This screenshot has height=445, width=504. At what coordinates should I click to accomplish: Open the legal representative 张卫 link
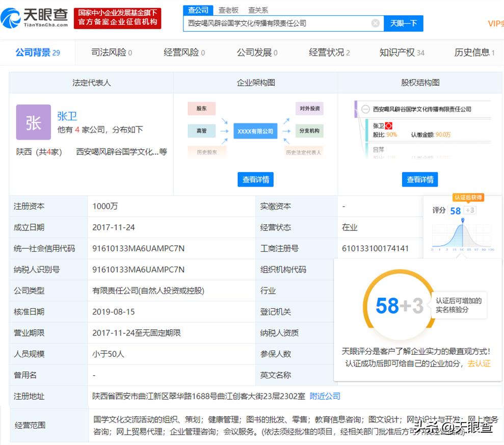pos(67,116)
